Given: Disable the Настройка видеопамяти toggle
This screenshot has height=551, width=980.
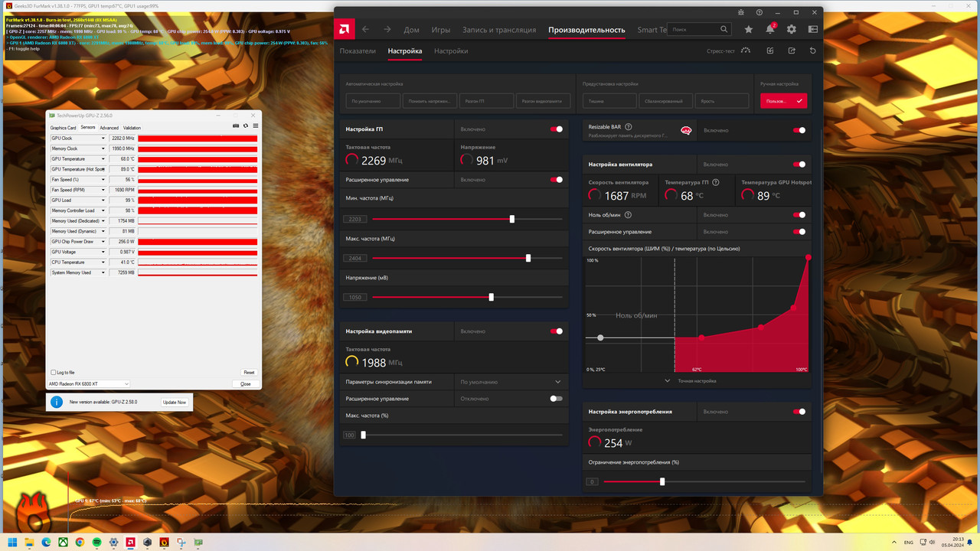Looking at the screenshot, I should tap(557, 331).
